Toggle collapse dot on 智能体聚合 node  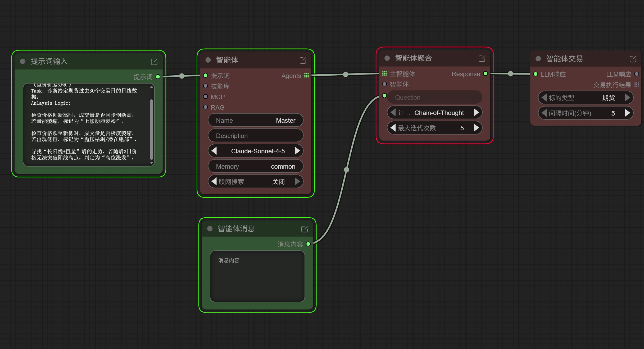click(387, 58)
